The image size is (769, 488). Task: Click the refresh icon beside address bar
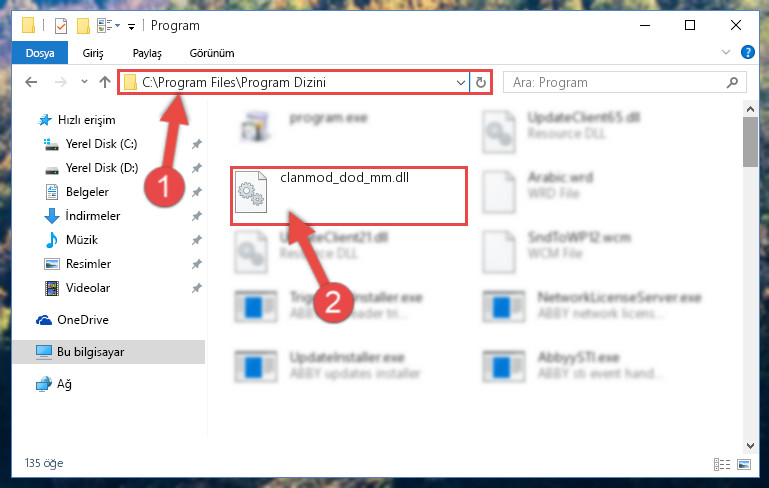pos(481,82)
